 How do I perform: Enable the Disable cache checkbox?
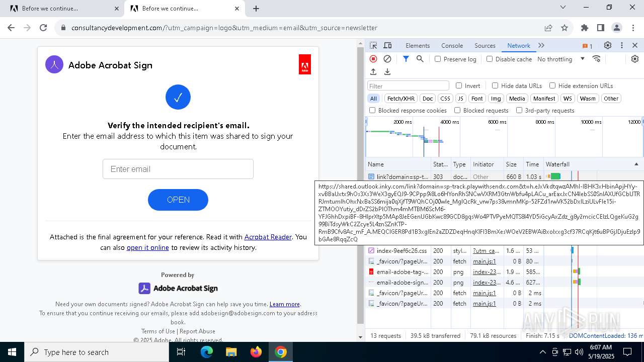(x=490, y=59)
